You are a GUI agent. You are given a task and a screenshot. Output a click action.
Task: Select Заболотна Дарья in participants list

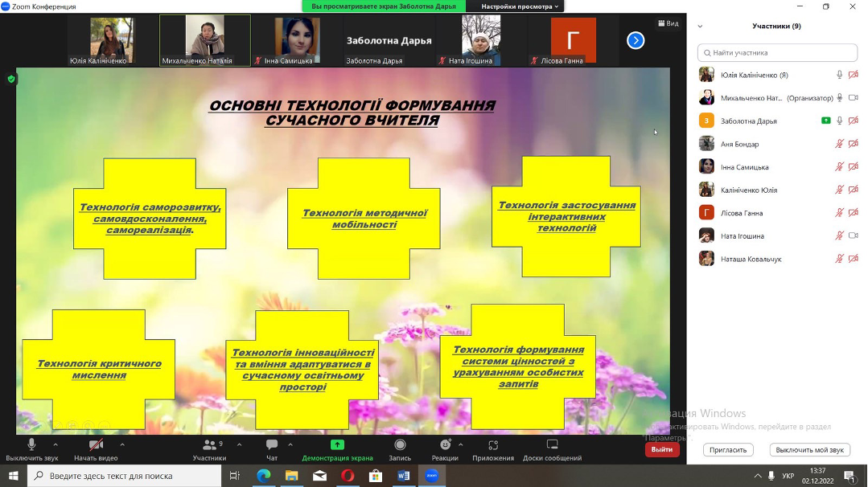(x=748, y=121)
